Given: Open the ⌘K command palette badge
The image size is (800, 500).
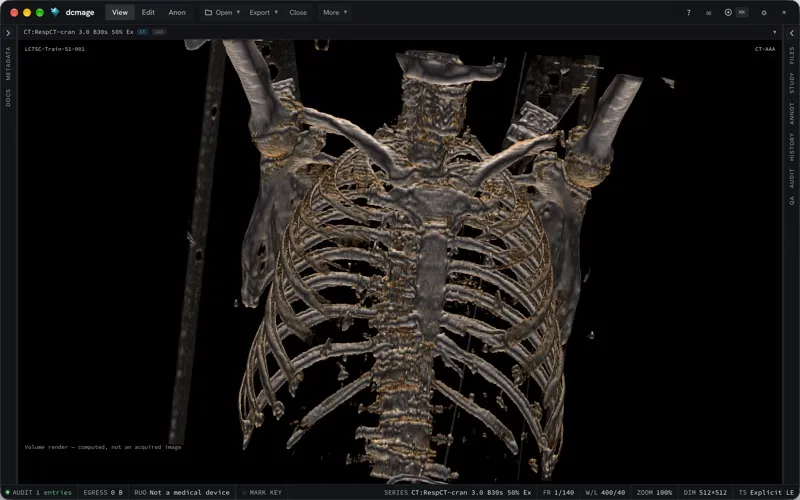Looking at the screenshot, I should 742,12.
